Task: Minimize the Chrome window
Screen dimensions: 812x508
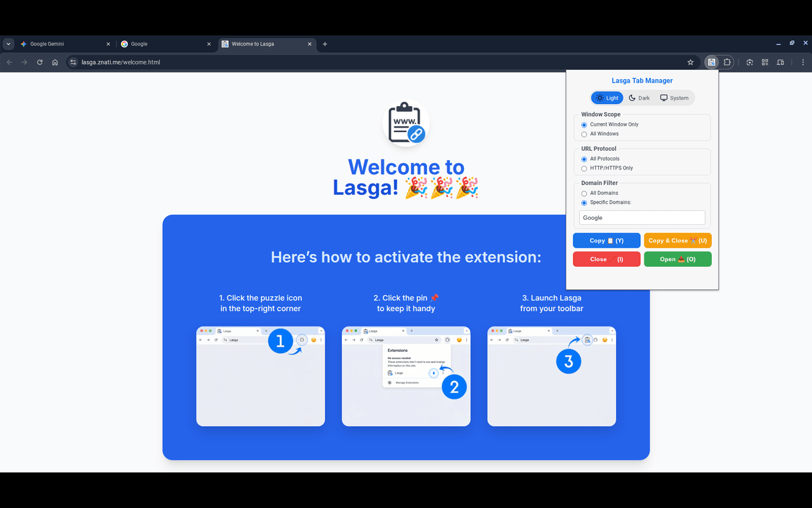Action: (x=778, y=43)
